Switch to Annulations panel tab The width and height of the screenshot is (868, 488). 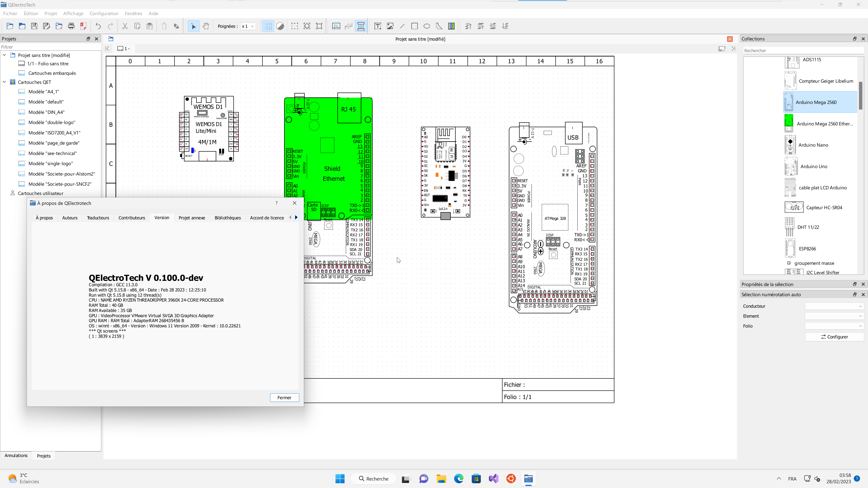16,455
